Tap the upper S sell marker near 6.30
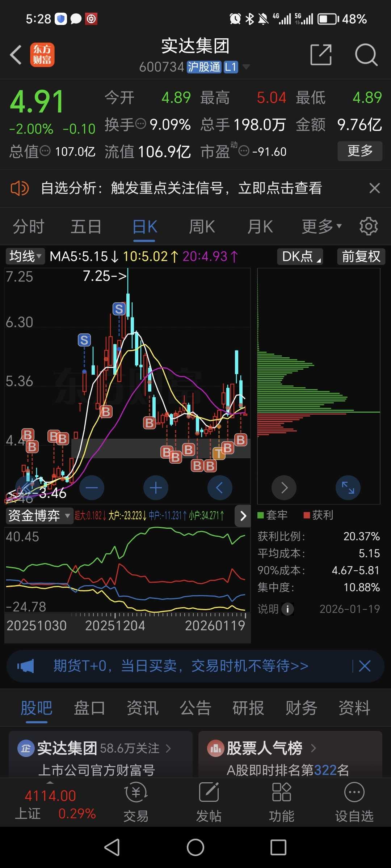Screen dimensions: 391x868 click(119, 309)
